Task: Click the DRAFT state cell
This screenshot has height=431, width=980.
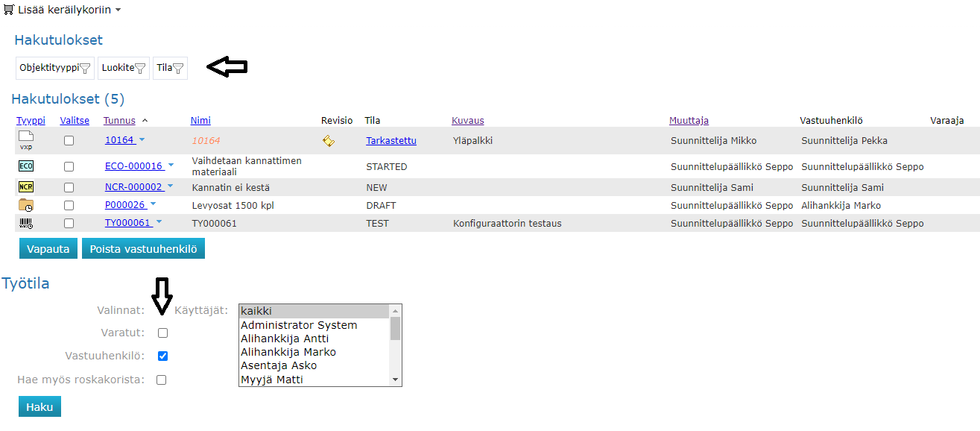Action: tap(381, 205)
